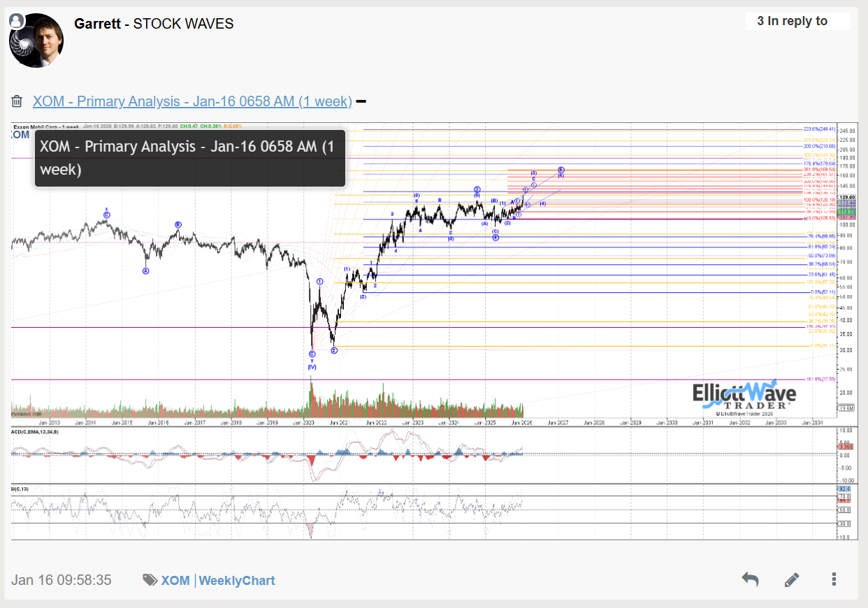Viewport: 868px width, 608px height.
Task: Collapse chart using the minus toggle
Action: tap(361, 102)
